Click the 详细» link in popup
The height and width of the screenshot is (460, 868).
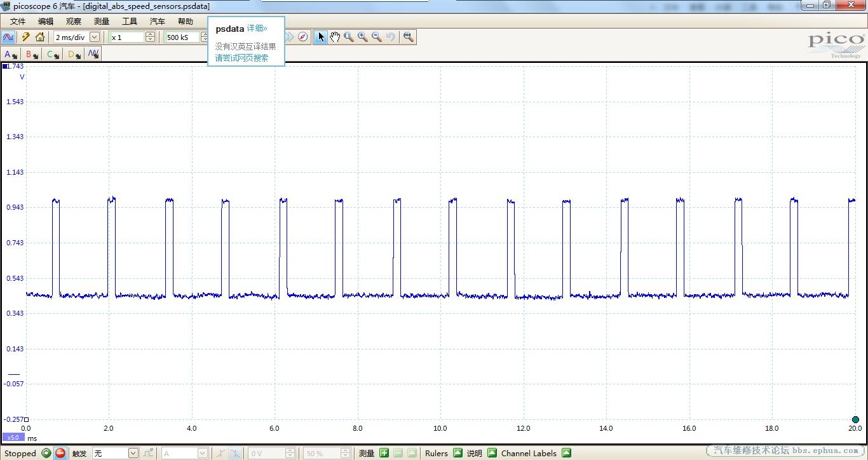tap(257, 29)
